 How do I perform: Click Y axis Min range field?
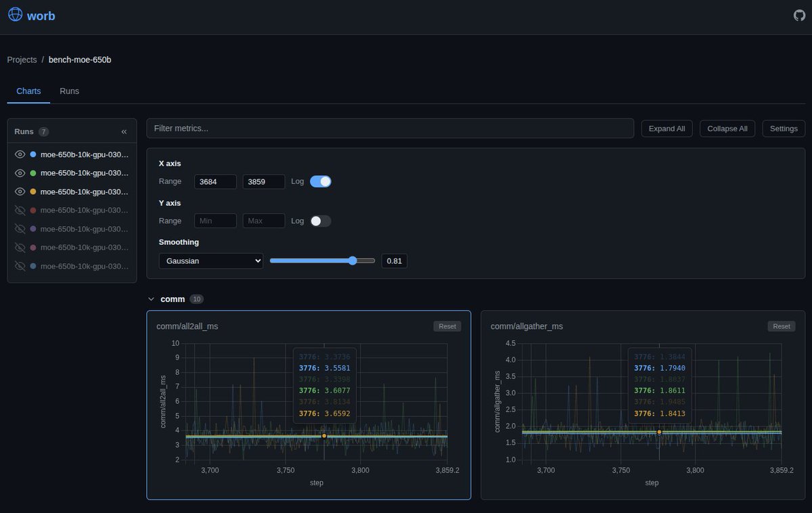[215, 221]
